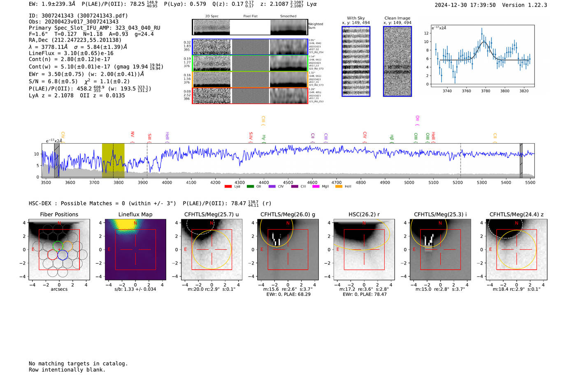This screenshot has height=392, width=576.
Task: Click the magenta OII line marker
Action: [x=417, y=121]
